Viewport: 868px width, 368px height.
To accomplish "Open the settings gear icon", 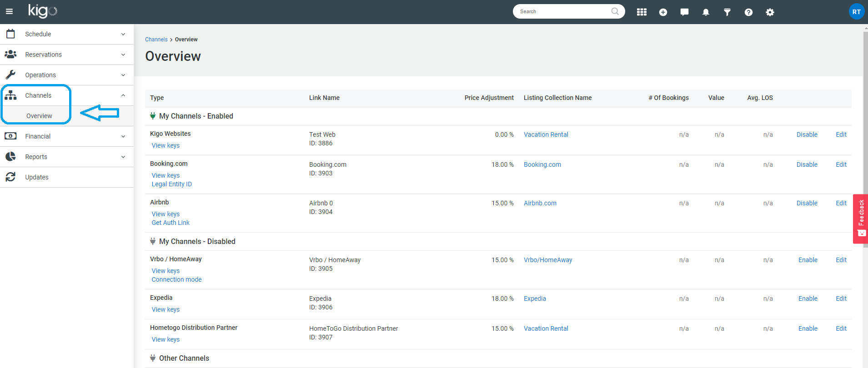I will pyautogui.click(x=770, y=12).
